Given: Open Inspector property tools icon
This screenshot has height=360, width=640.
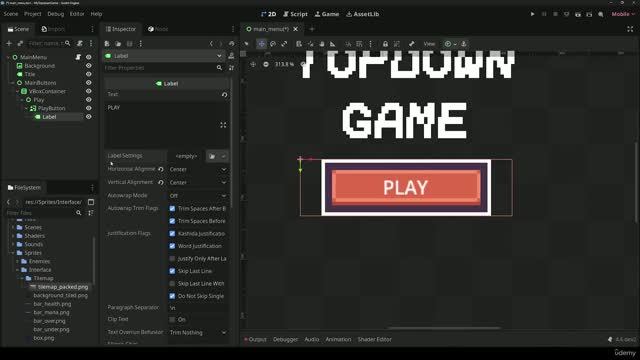Looking at the screenshot, I should pos(231,68).
